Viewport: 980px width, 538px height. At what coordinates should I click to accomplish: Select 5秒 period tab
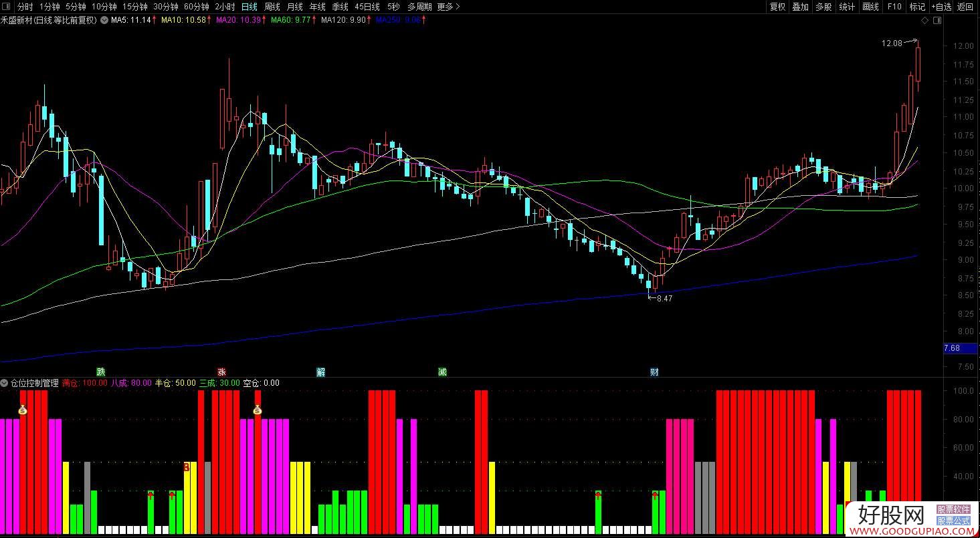[x=393, y=7]
